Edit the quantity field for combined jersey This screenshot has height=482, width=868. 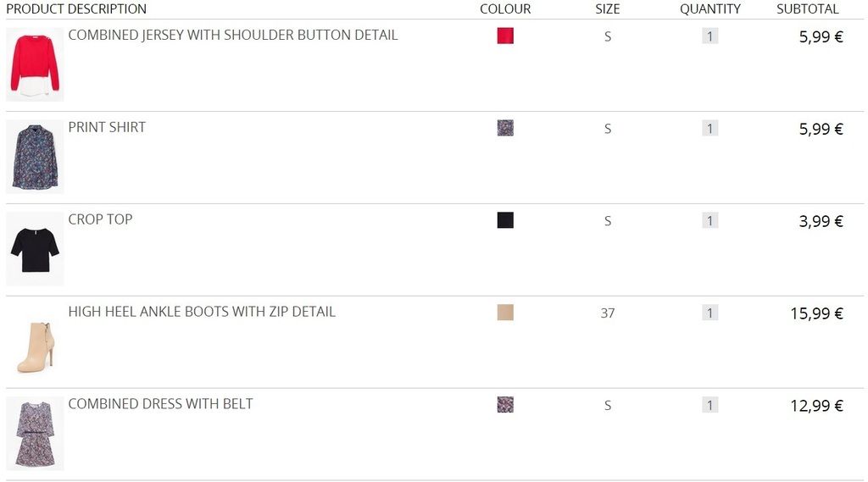point(710,36)
